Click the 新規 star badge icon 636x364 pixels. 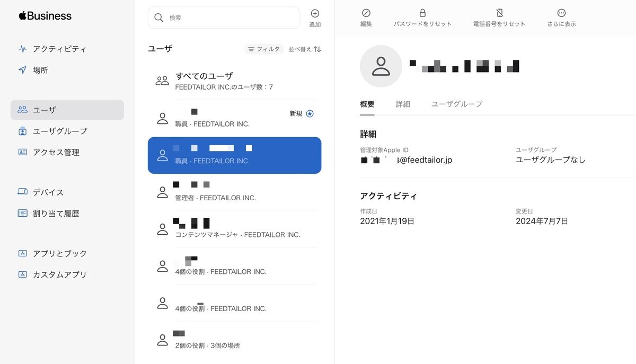click(x=310, y=113)
